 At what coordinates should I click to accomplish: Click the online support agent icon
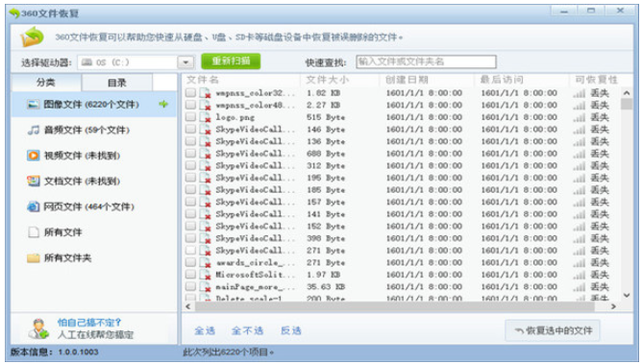(38, 328)
